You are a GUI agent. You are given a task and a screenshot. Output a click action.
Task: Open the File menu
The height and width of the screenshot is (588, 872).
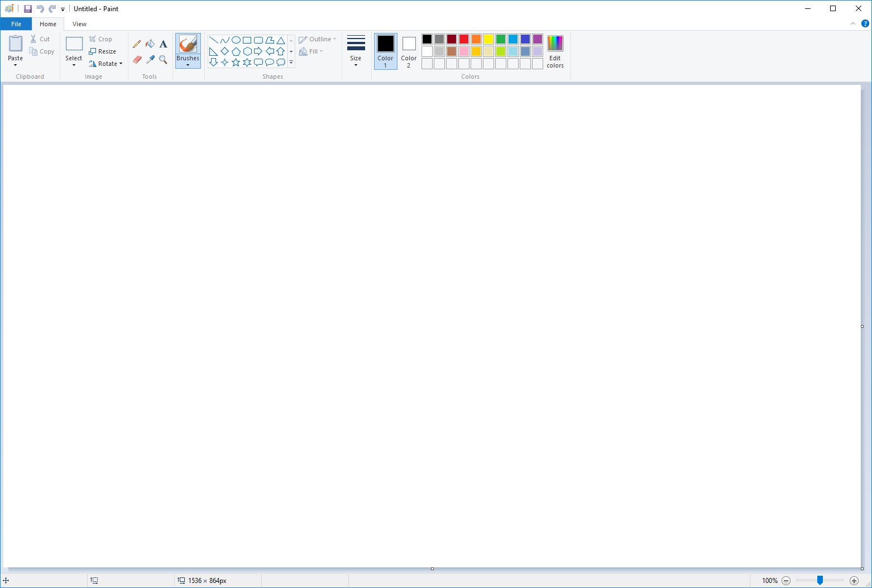coord(16,24)
